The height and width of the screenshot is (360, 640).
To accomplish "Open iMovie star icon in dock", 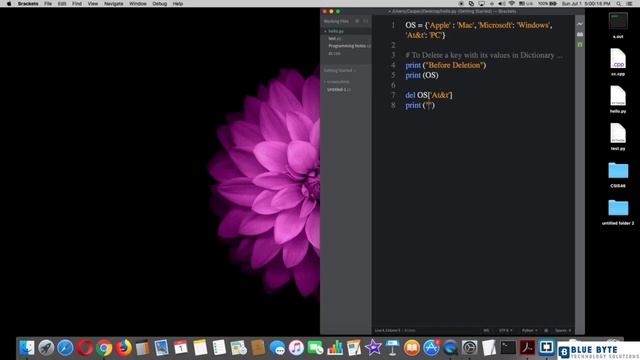I will click(373, 348).
